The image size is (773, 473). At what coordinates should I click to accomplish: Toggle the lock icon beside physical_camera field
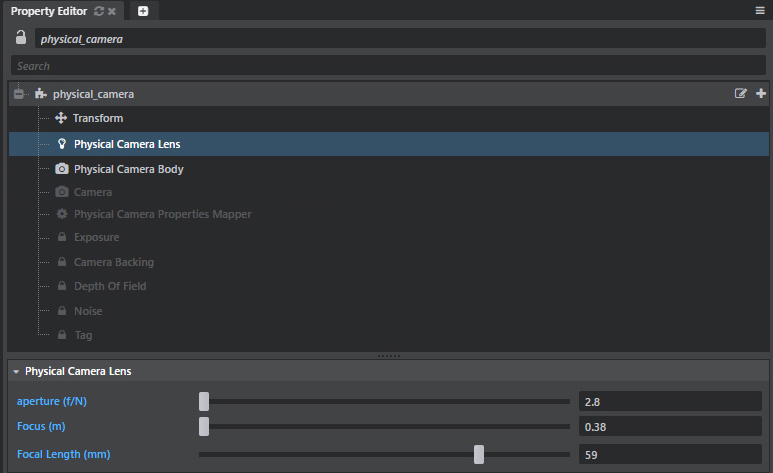(x=21, y=37)
